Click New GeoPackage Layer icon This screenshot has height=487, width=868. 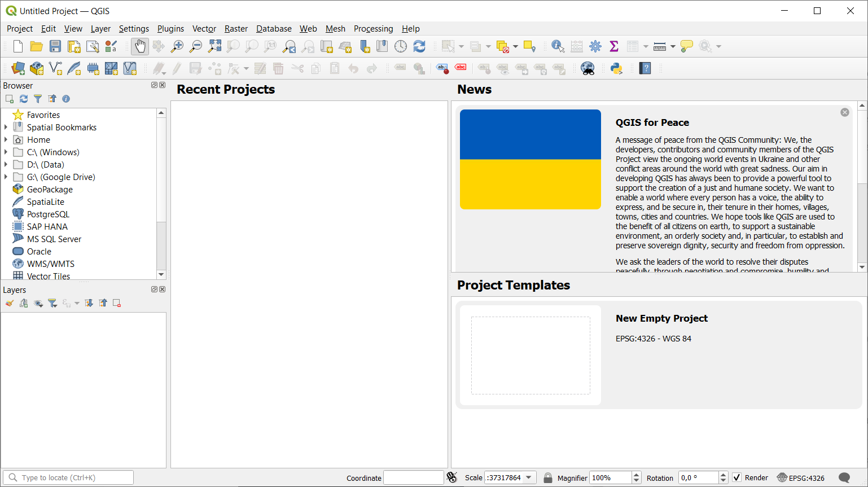tap(37, 68)
